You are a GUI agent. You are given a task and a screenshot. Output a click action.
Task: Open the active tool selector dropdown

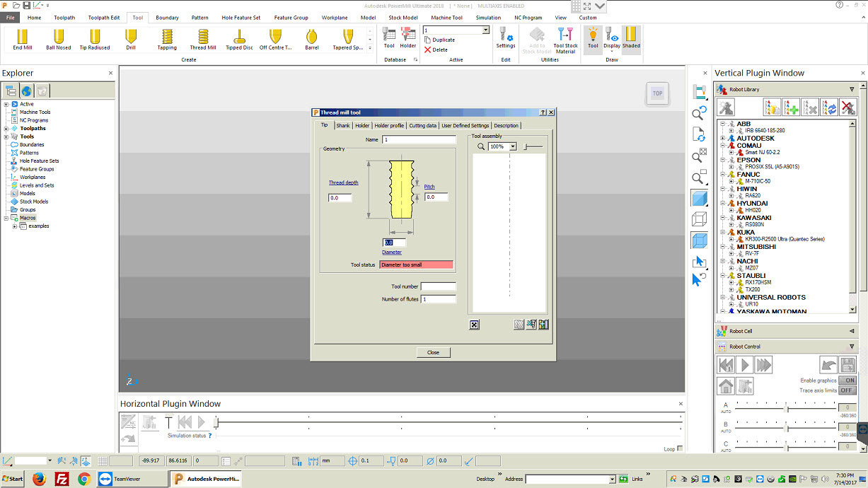485,30
